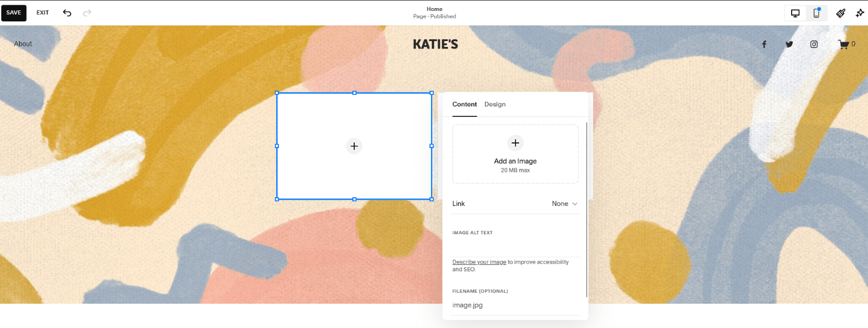This screenshot has height=328, width=868.
Task: Click the image panel scrollbar
Action: click(x=587, y=209)
